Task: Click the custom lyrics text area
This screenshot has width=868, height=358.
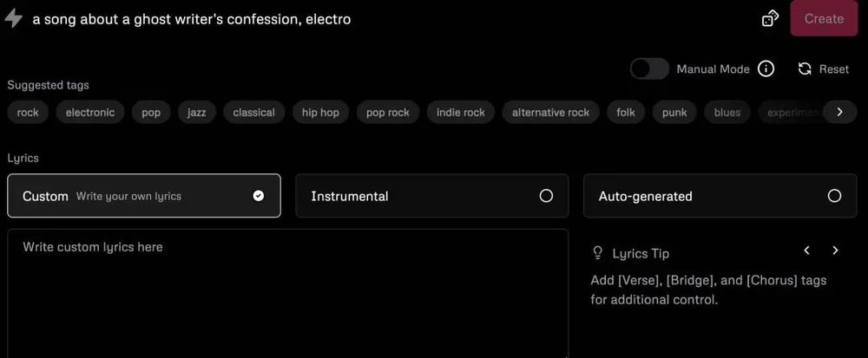Action: point(287,293)
